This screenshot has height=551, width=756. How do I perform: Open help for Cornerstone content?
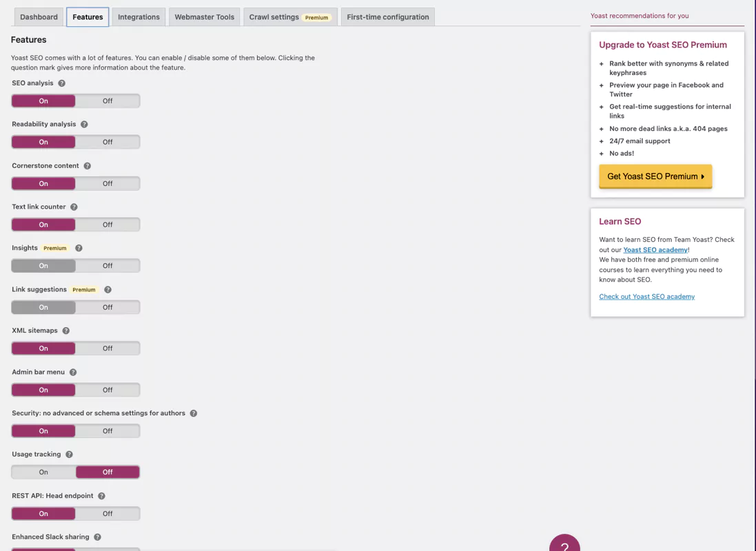tap(87, 165)
